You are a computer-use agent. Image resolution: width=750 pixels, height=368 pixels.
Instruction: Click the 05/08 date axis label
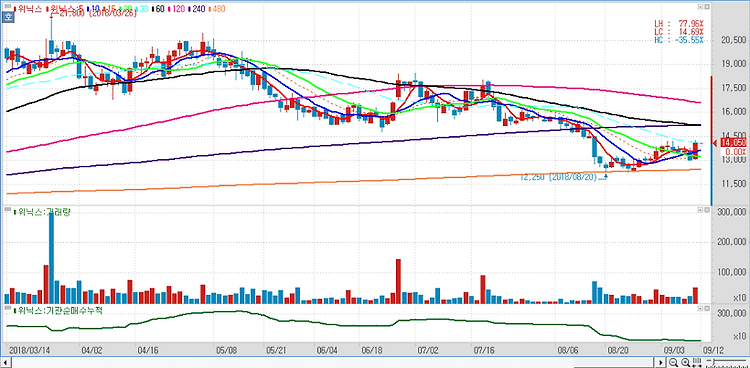click(x=226, y=350)
